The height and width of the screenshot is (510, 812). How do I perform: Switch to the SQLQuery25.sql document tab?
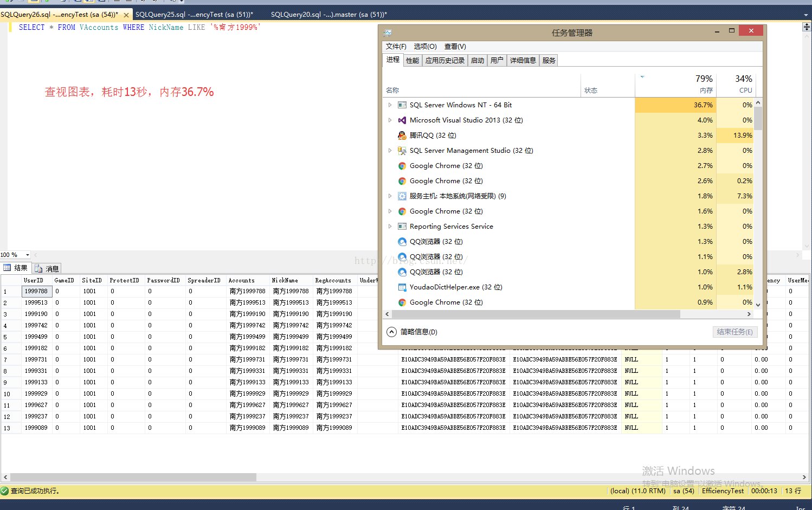coord(194,15)
